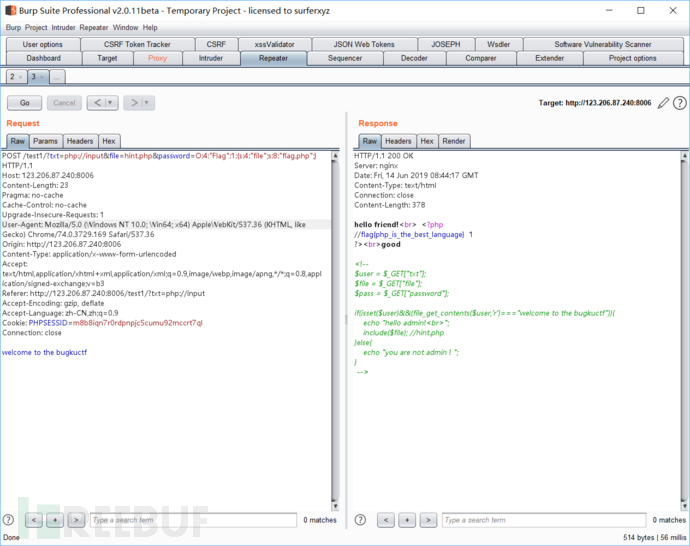The height and width of the screenshot is (546, 690).
Task: Select Repeater request tab 2
Action: 12,77
